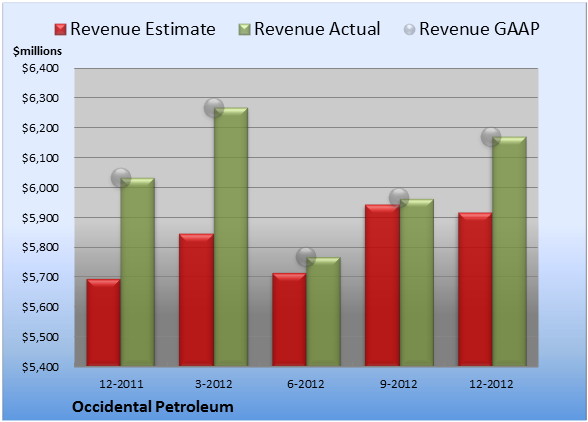
Task: Click the '$5,600' y-axis value
Action: coord(40,307)
